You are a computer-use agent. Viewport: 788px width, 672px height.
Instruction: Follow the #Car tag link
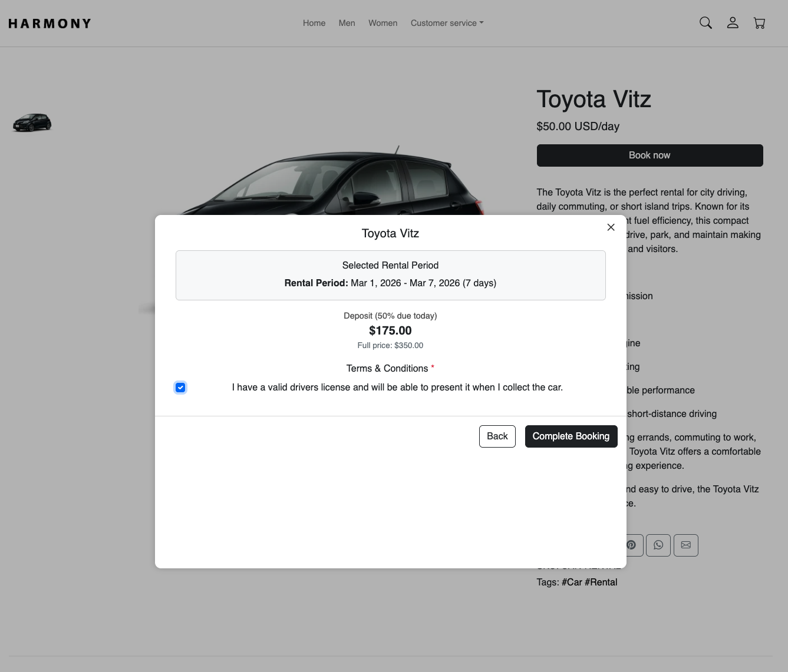coord(572,582)
